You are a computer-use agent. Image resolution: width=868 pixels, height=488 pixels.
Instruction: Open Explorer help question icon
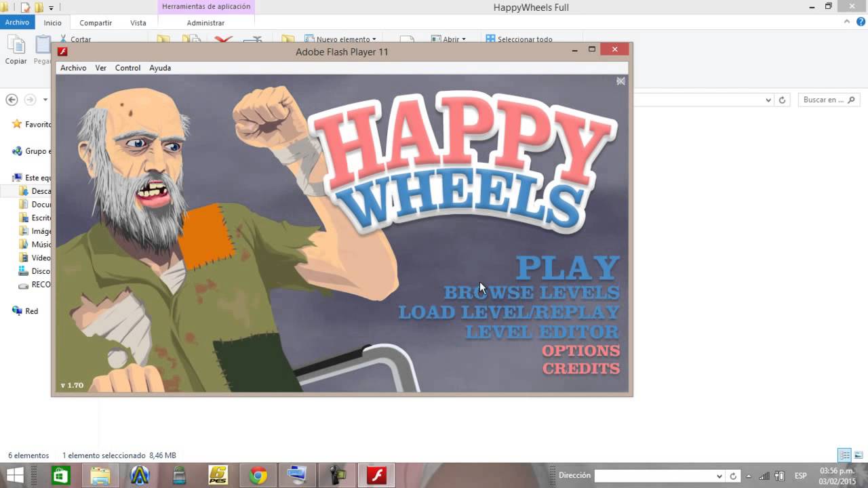coord(859,22)
